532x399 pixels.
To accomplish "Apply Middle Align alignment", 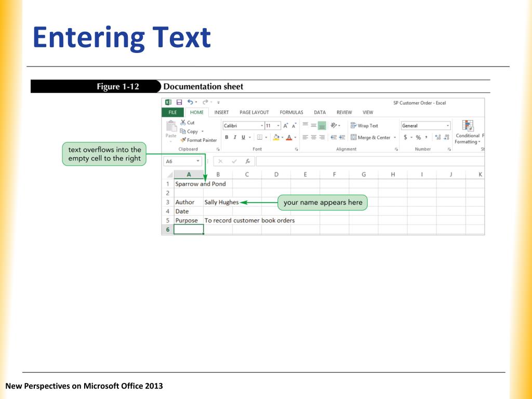I will (x=313, y=126).
